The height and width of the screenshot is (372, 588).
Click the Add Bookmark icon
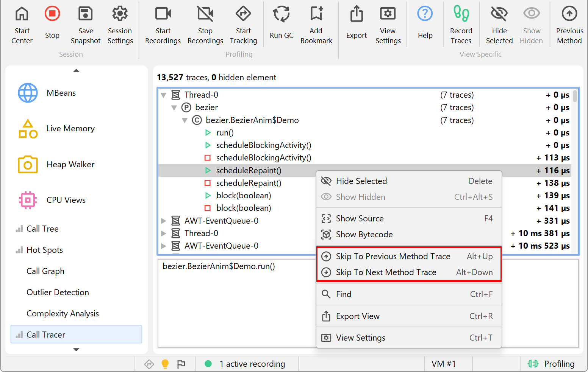[316, 14]
